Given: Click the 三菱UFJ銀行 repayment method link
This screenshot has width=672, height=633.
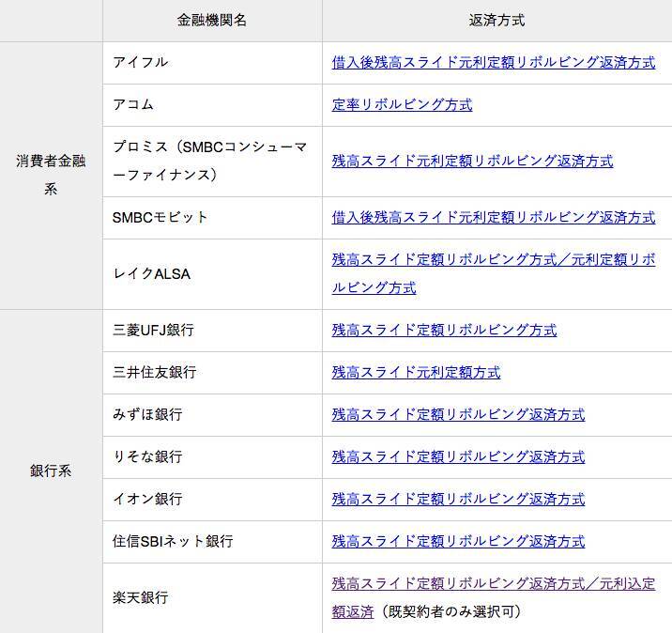Looking at the screenshot, I should click(444, 331).
